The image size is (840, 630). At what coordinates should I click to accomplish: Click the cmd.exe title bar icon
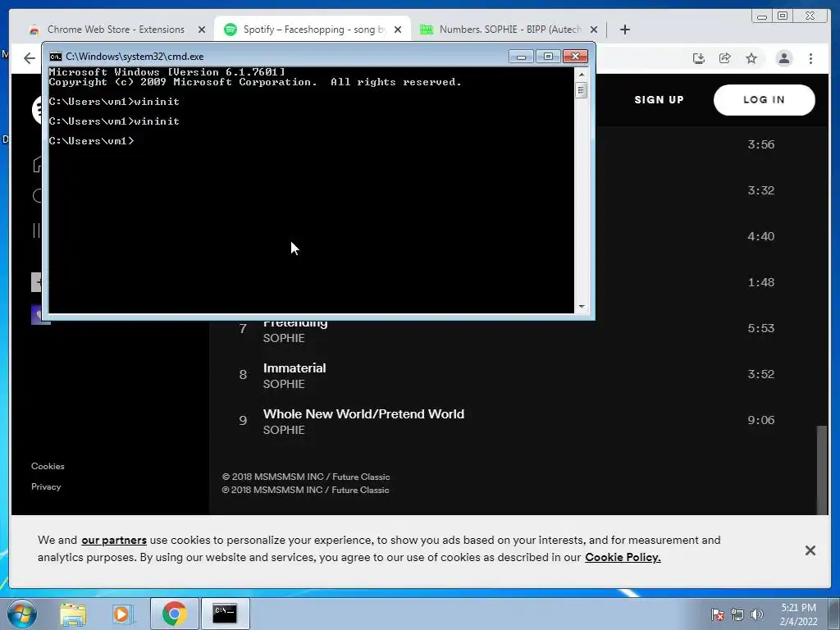(x=56, y=57)
